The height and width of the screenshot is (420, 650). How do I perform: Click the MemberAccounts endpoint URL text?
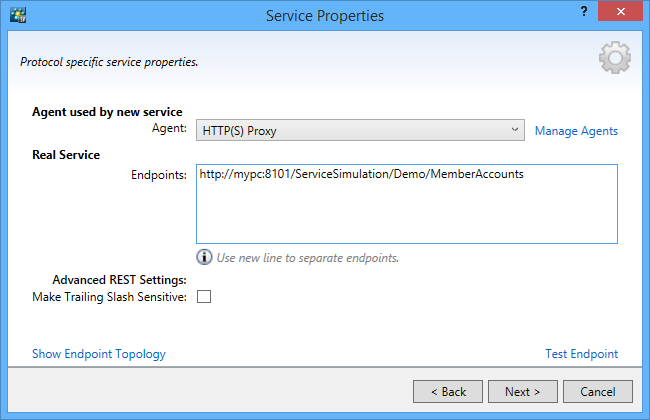click(361, 175)
